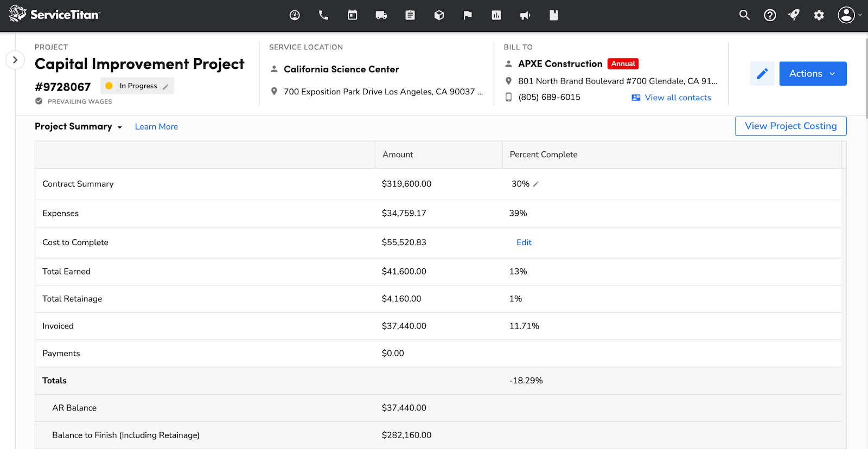Open the Schedule calendar icon

[x=353, y=15]
